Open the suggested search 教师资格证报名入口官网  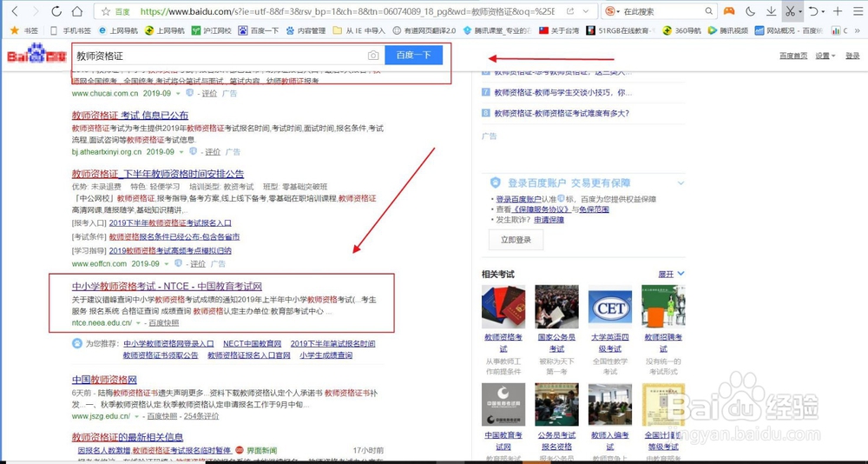[x=248, y=355]
